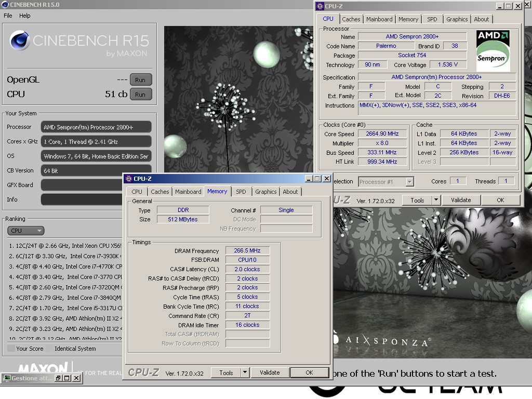Screen dimensions: 532x399
Task: Click the Core Voltage value 1.536 V
Action: [448, 65]
